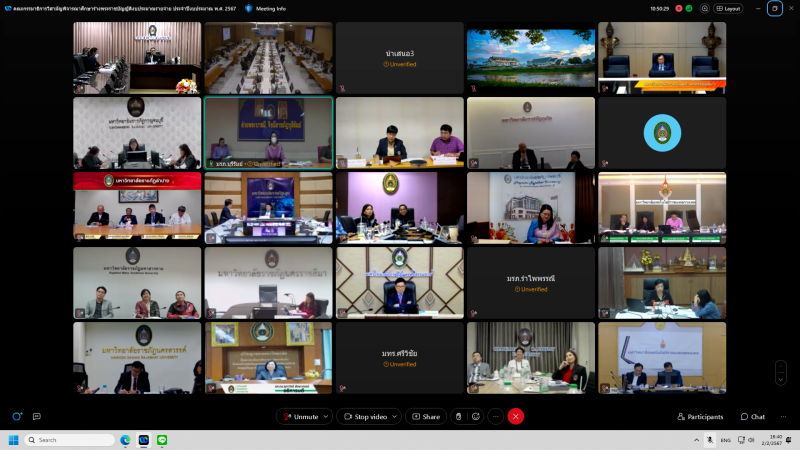Open the Participants panel

click(700, 416)
